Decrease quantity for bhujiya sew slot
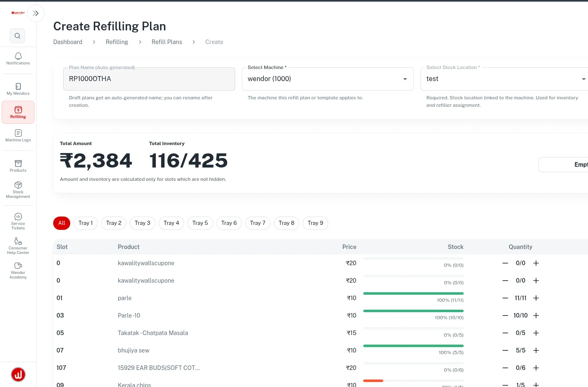 (x=505, y=350)
